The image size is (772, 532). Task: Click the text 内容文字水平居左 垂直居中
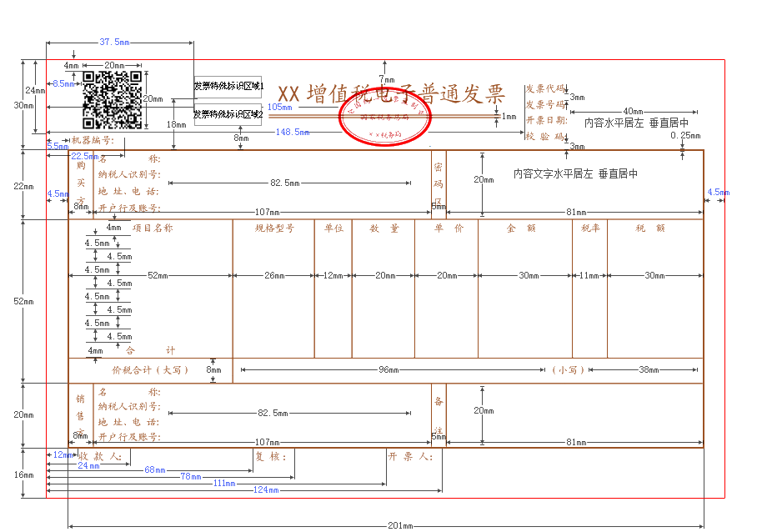pos(575,173)
